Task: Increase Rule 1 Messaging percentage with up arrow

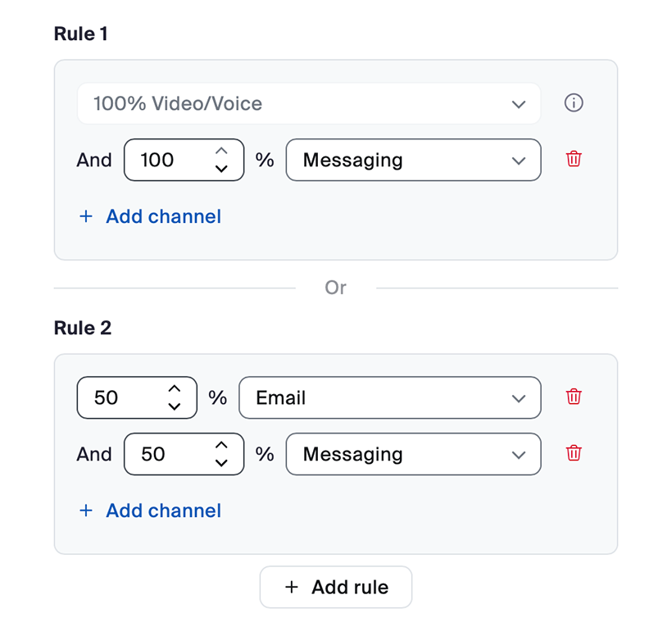Action: (x=220, y=152)
